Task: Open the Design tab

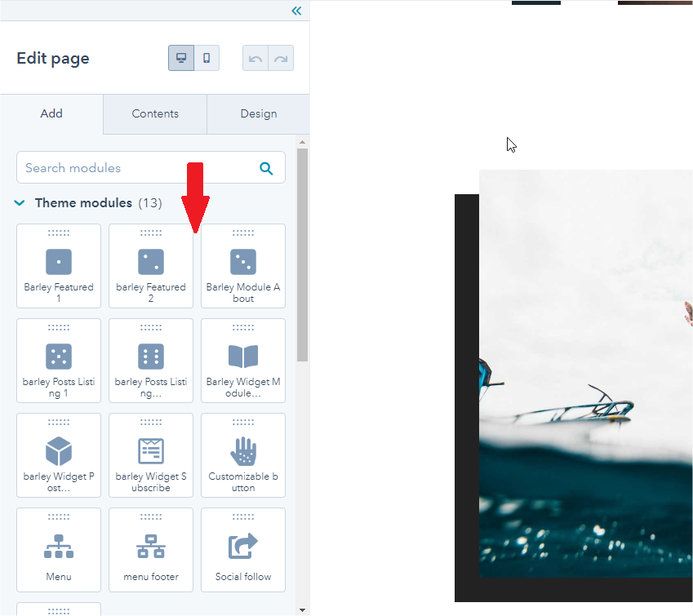Action: tap(259, 113)
